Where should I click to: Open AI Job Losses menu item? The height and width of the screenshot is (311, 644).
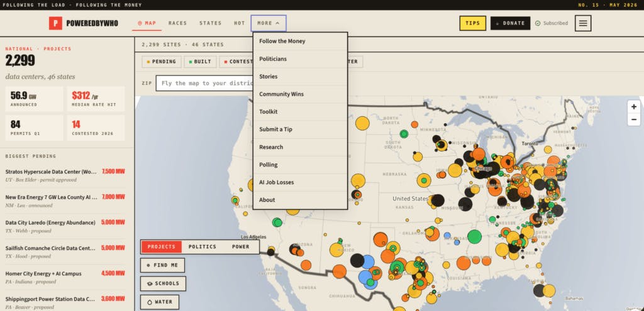(x=300, y=182)
